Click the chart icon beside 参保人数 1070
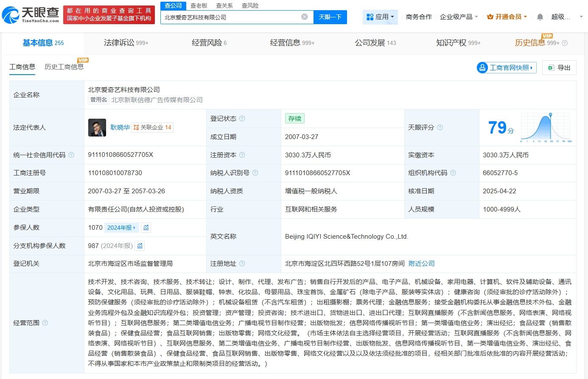Screen dimensions: 588x379 tap(146, 228)
